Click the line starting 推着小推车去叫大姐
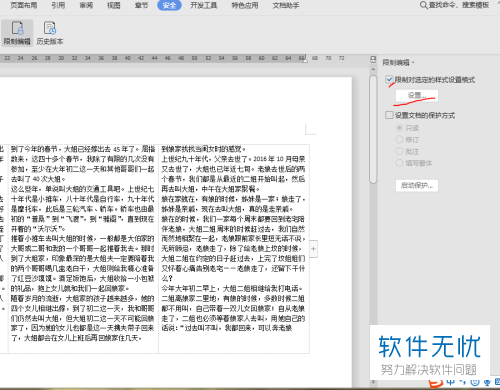This screenshot has width=500, height=390. (x=83, y=239)
